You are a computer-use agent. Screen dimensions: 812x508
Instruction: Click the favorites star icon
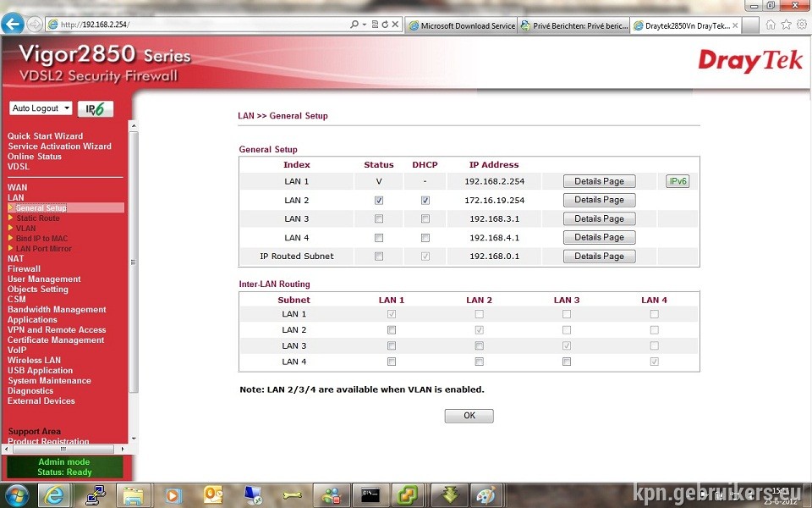point(786,25)
